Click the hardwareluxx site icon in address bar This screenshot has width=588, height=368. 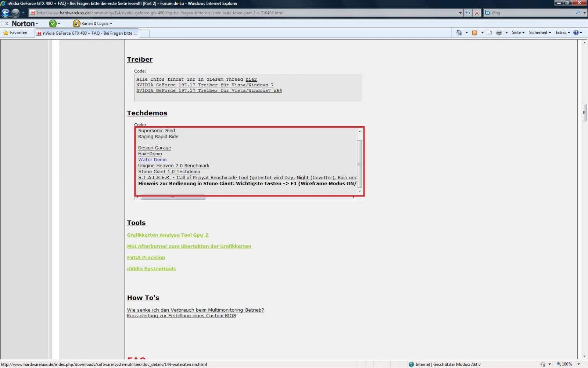33,13
